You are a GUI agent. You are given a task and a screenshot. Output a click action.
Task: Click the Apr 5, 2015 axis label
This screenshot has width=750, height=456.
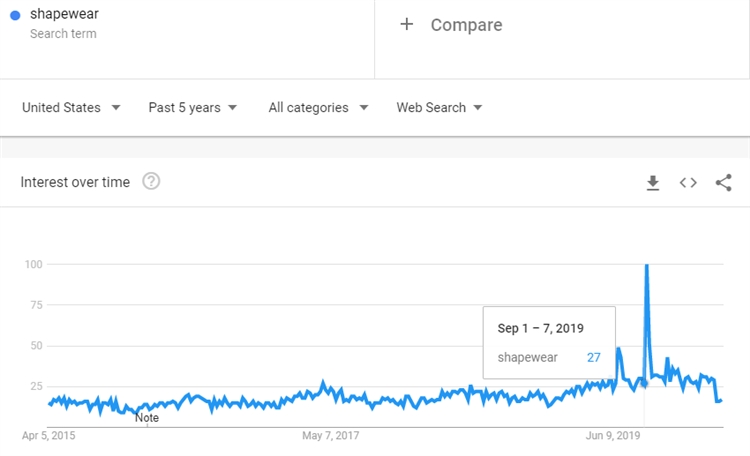point(49,436)
